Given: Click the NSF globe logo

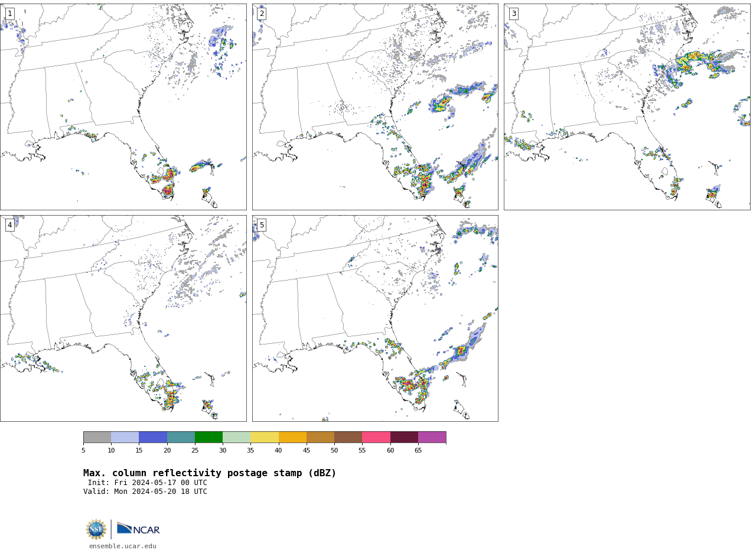Looking at the screenshot, I should click(96, 529).
